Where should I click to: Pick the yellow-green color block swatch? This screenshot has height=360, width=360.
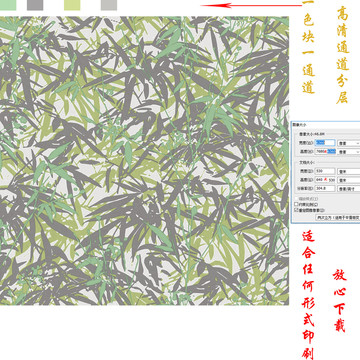pyautogui.click(x=72, y=5)
